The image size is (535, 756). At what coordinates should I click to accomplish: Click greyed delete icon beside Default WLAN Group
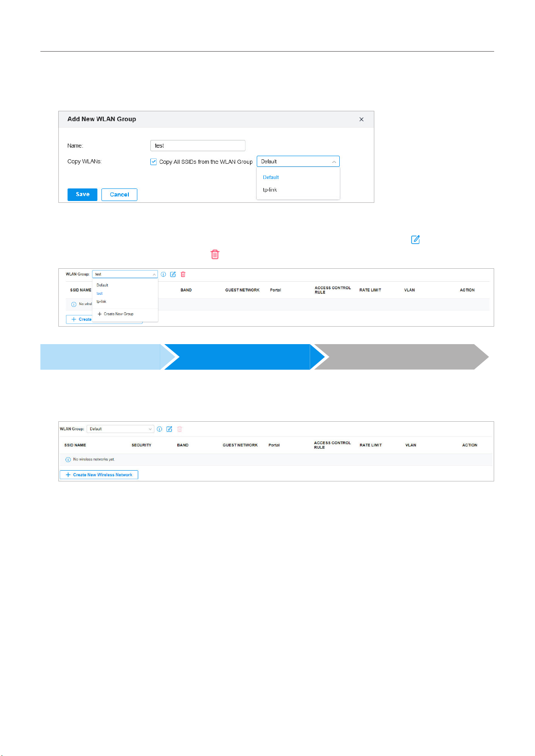180,429
